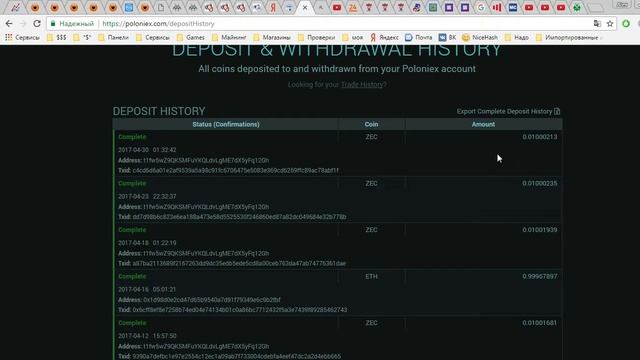Image resolution: width=640 pixels, height=360 pixels.
Task: Click date 2017-04-30 01:32:42
Action: point(147,150)
